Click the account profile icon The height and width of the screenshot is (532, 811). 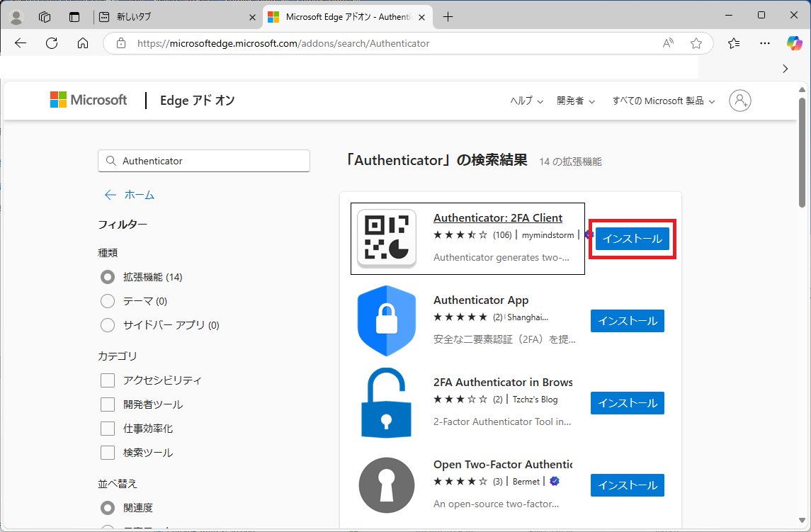click(739, 101)
